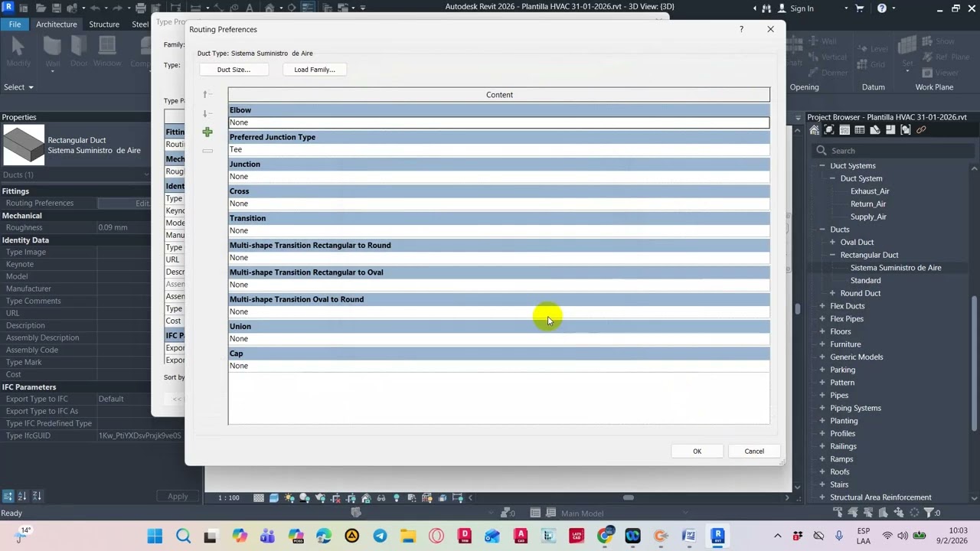Cancel the Routing Preferences dialog
The width and height of the screenshot is (980, 551).
tap(754, 451)
